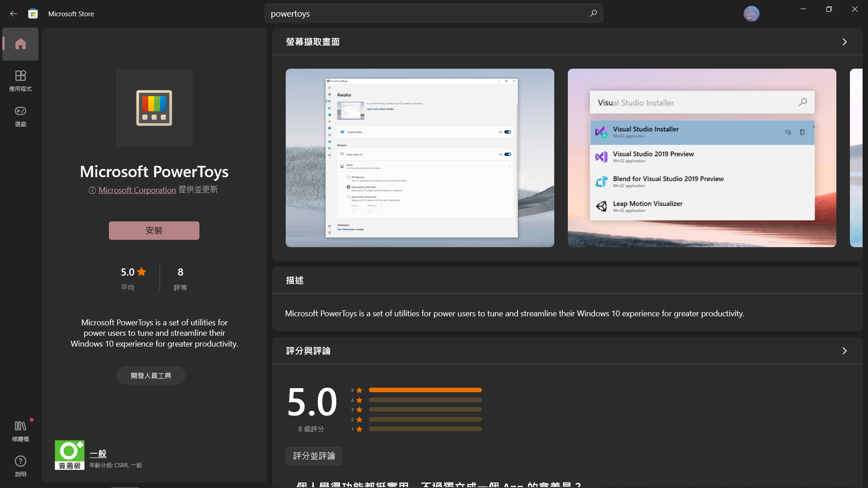Open the Visual Studio Installer screenshot thumbnail
Viewport: 868px width, 488px height.
coord(702,158)
